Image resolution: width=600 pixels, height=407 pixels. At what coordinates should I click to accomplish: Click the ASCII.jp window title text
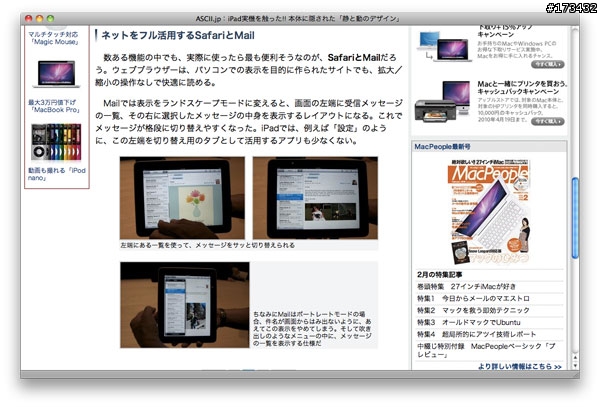tap(297, 18)
